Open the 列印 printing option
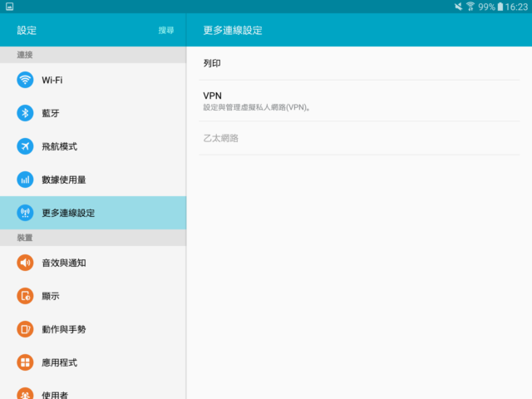 pyautogui.click(x=359, y=63)
